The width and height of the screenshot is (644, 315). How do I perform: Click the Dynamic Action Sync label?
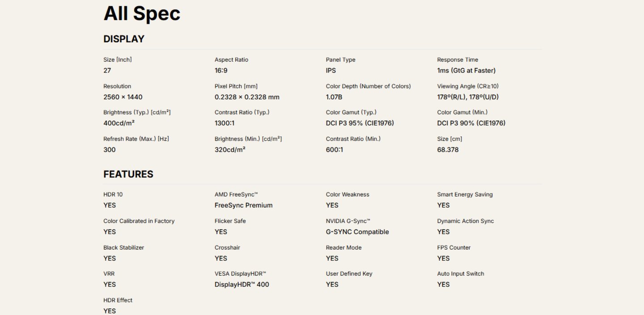coord(466,221)
